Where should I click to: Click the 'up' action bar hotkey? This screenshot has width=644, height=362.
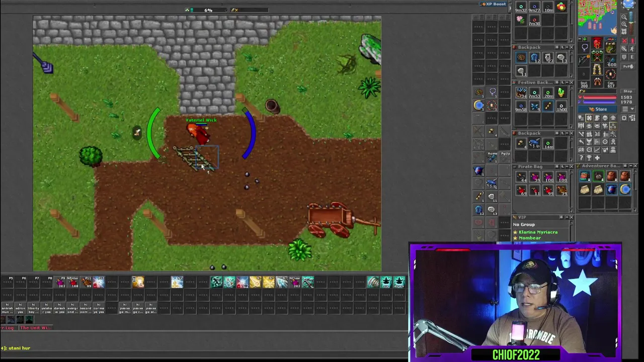point(386,282)
